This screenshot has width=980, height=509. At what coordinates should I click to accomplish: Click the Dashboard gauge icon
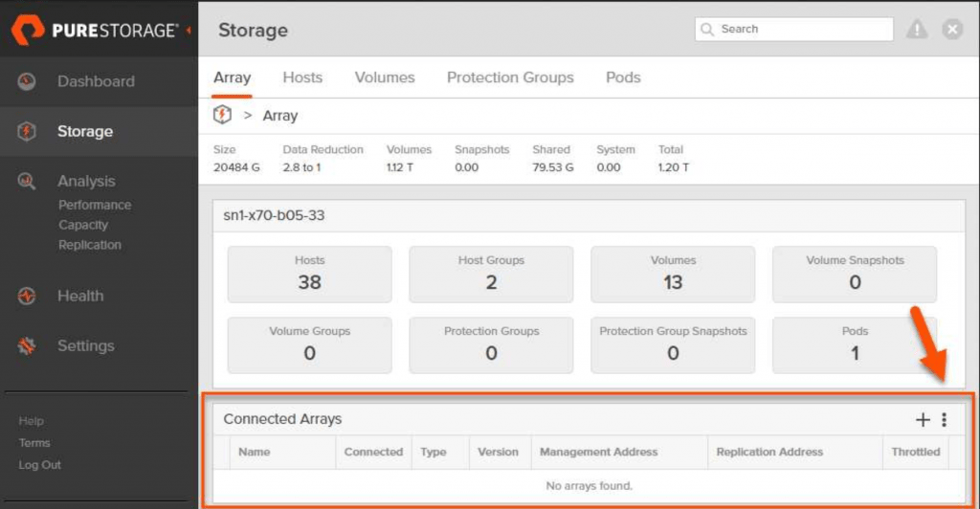click(x=26, y=81)
